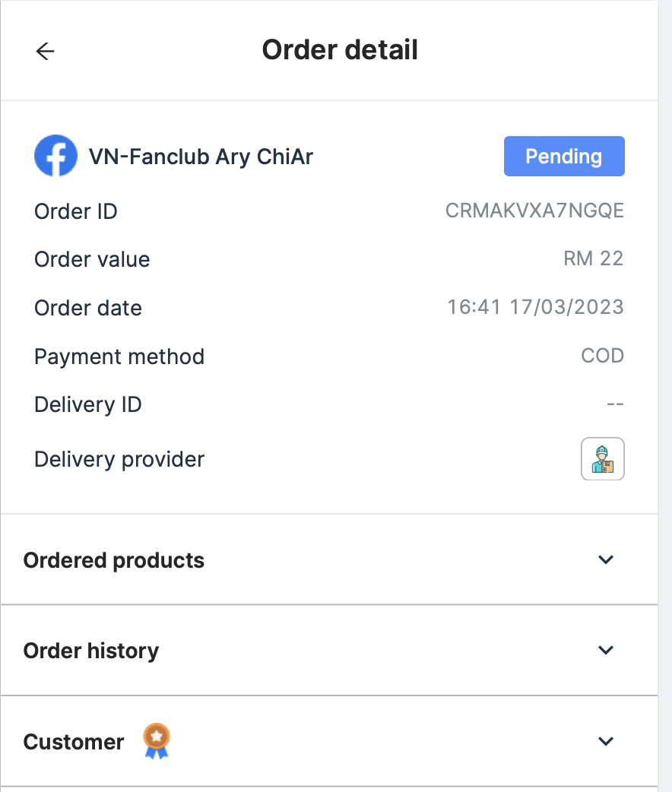The image size is (672, 792).
Task: Click the COD payment method value
Action: [x=602, y=356]
